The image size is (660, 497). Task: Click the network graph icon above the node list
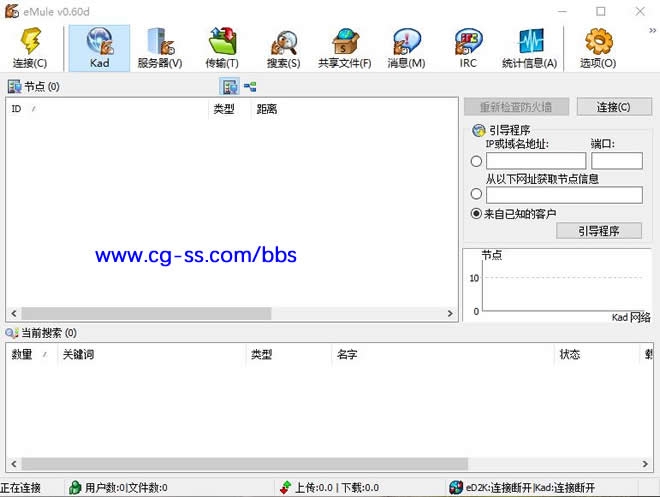click(250, 87)
